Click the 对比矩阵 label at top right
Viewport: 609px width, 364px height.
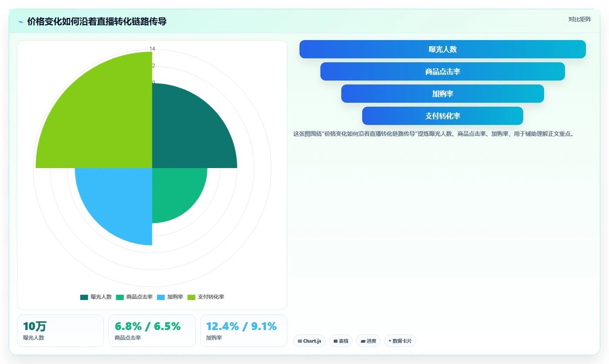pos(580,19)
